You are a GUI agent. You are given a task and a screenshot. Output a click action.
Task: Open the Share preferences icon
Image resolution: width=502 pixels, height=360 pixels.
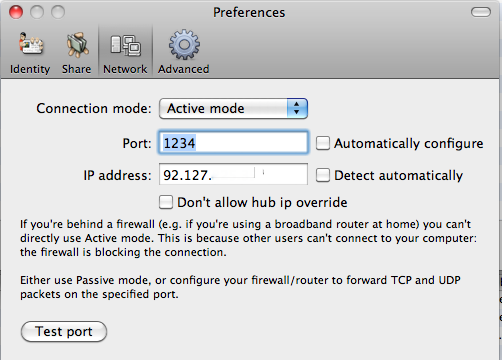[78, 44]
